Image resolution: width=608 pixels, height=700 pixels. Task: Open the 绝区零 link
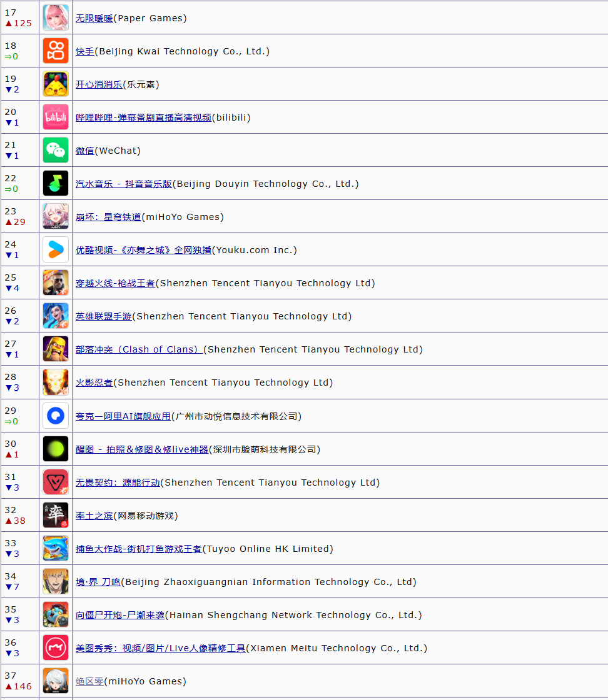tap(89, 681)
